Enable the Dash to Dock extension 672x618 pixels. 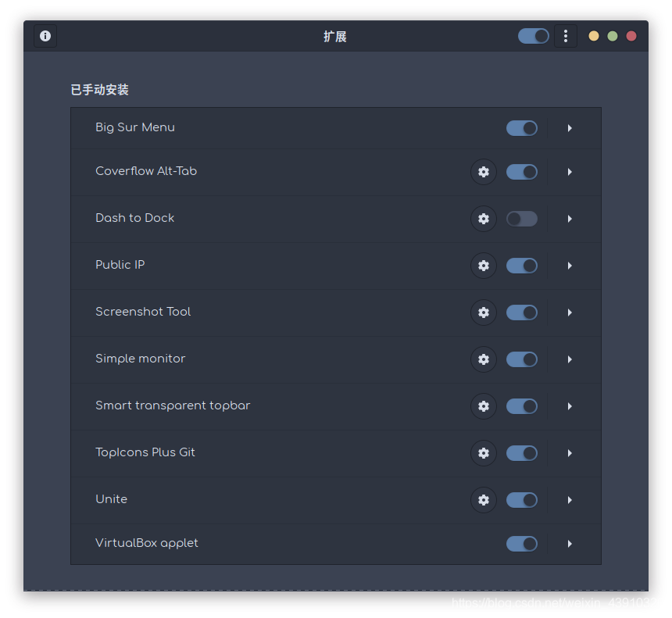tap(521, 219)
